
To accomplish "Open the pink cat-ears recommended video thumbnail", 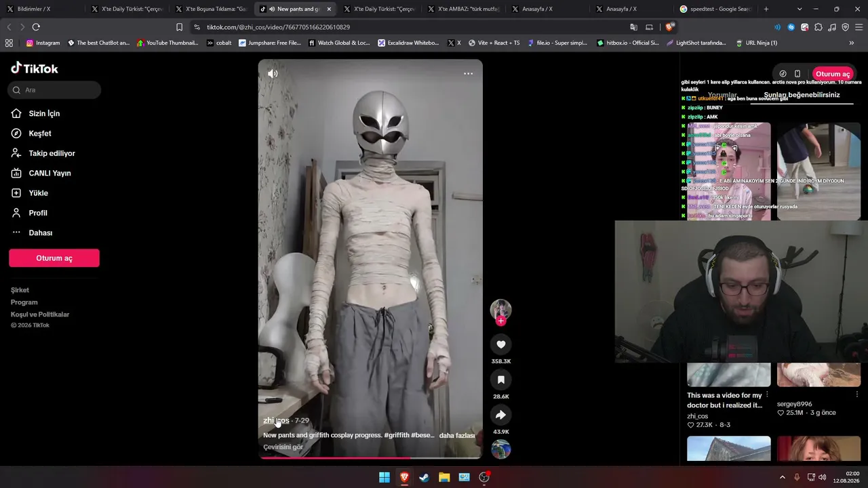I will (729, 171).
